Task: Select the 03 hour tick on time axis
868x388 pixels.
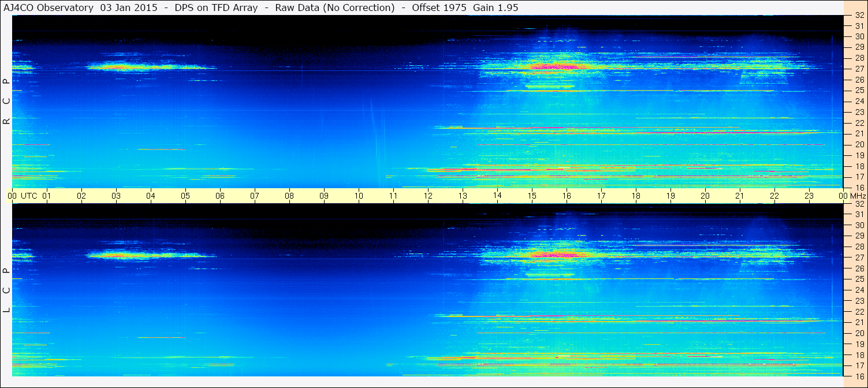Action: (116, 196)
